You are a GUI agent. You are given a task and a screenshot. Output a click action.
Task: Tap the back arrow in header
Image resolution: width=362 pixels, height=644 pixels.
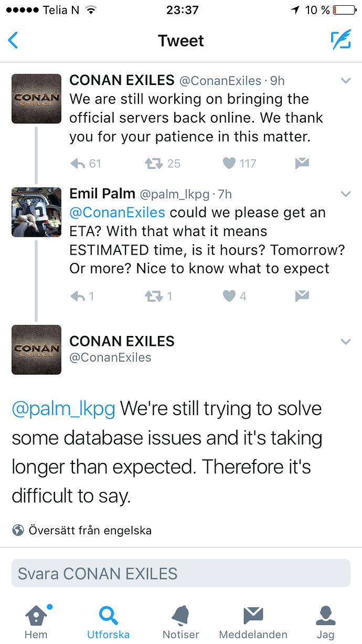[14, 40]
